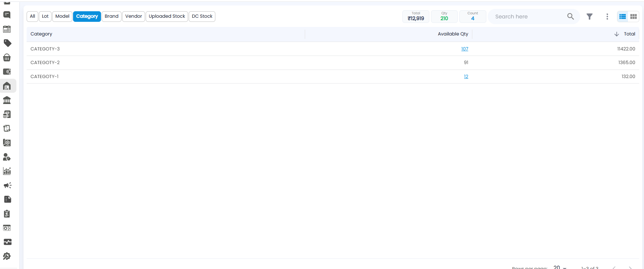This screenshot has width=644, height=269.
Task: Click the coins and receipt sidebar icon
Action: tap(7, 114)
